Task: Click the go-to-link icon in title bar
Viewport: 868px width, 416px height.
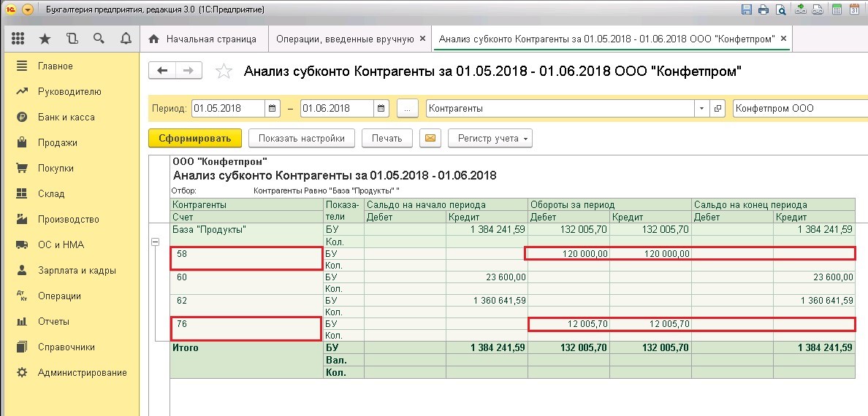Action: tap(817, 9)
